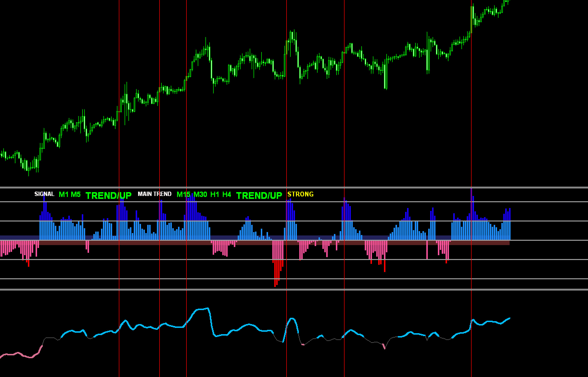Click the SIGNAL label in indicator panel

[x=44, y=194]
